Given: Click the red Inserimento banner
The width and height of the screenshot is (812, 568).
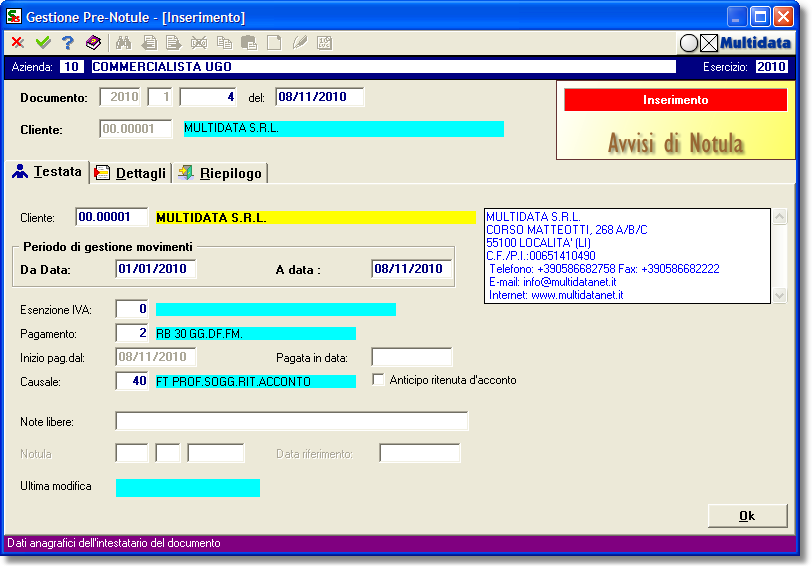Looking at the screenshot, I should point(675,100).
